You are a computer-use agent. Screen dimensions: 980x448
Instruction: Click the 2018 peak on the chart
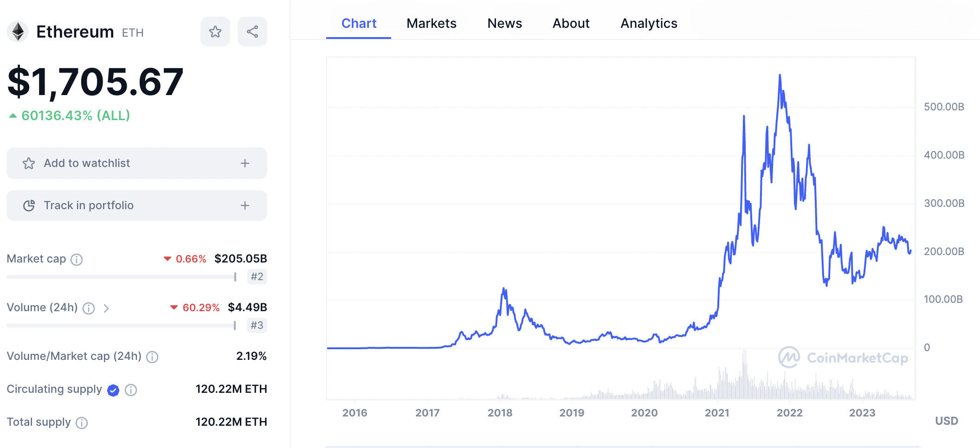click(504, 289)
